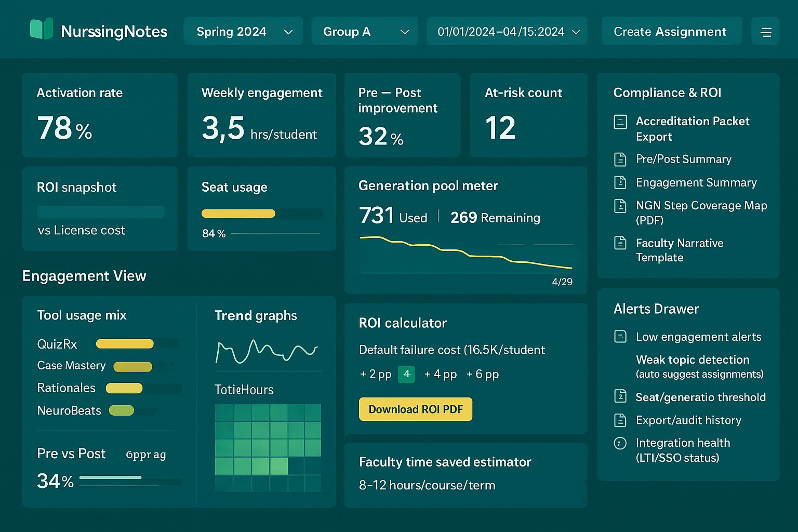798x532 pixels.
Task: Switch to the Engagement View section
Action: click(84, 276)
